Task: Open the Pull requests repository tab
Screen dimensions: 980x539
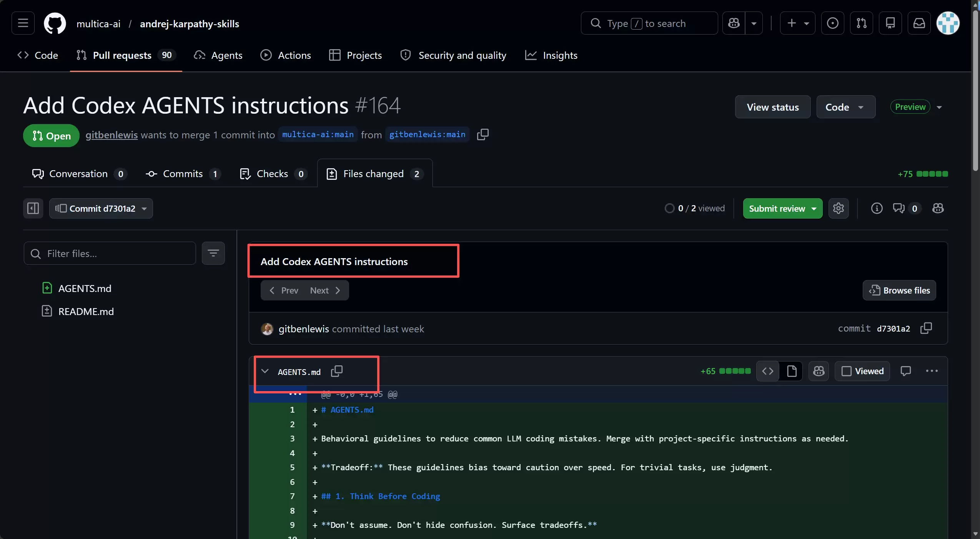Action: (x=126, y=55)
